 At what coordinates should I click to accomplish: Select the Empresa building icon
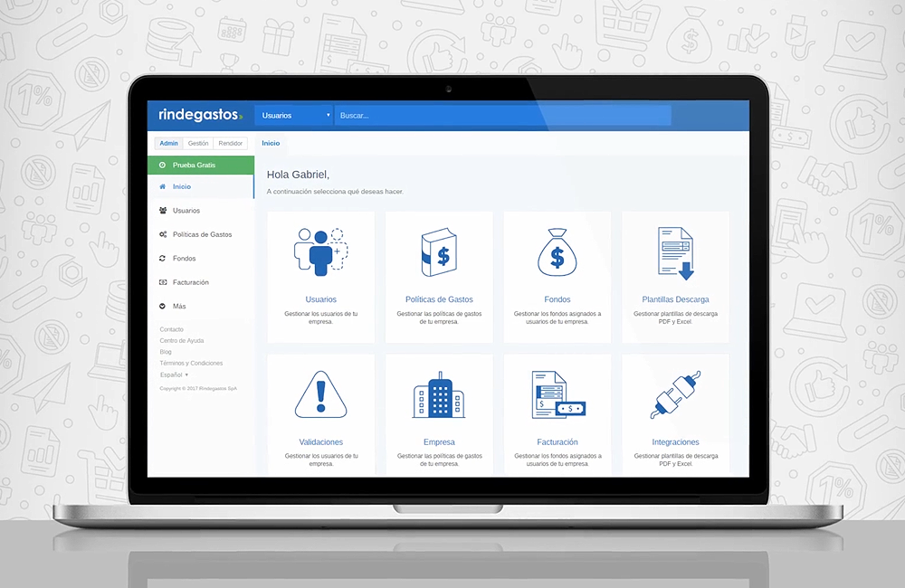point(439,394)
